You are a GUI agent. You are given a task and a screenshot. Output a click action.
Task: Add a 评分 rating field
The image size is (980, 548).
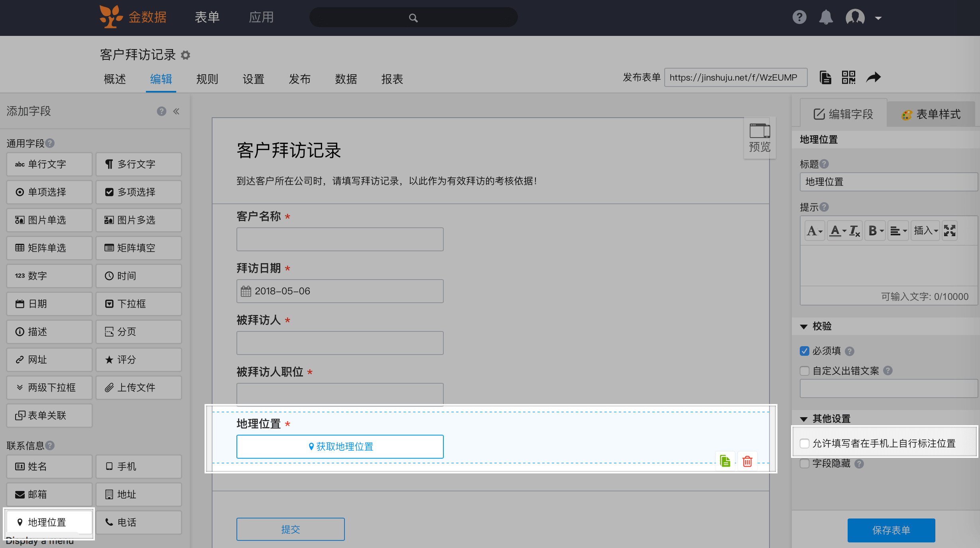tap(138, 360)
